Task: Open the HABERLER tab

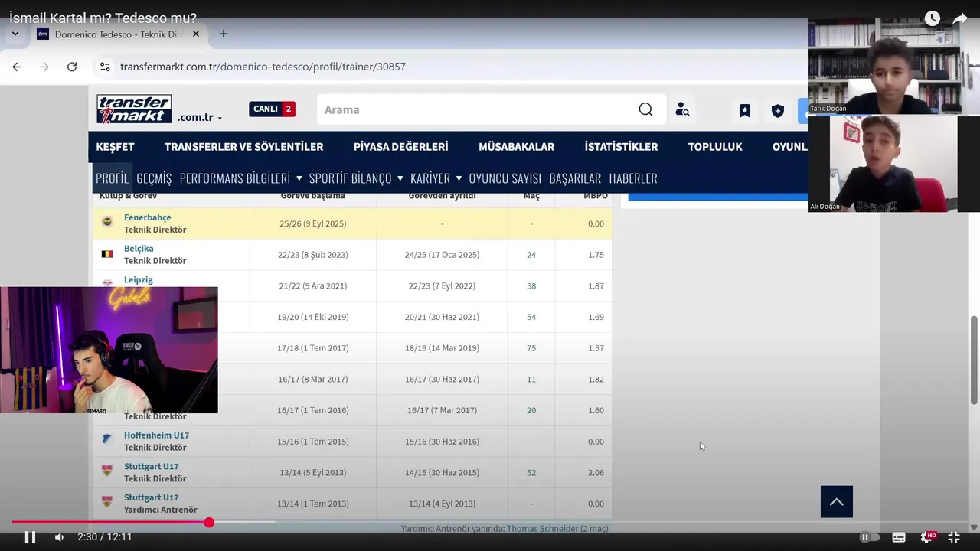Action: (x=633, y=178)
